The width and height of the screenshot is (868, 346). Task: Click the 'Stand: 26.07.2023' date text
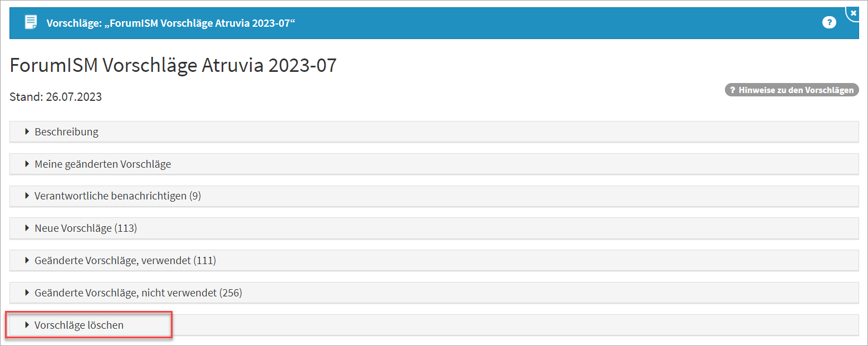pos(56,97)
